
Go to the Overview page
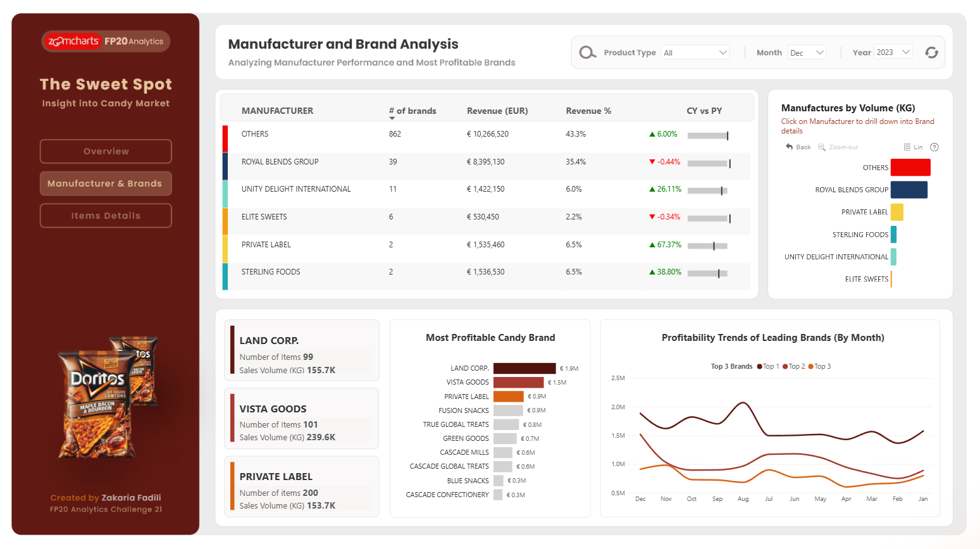[x=106, y=151]
